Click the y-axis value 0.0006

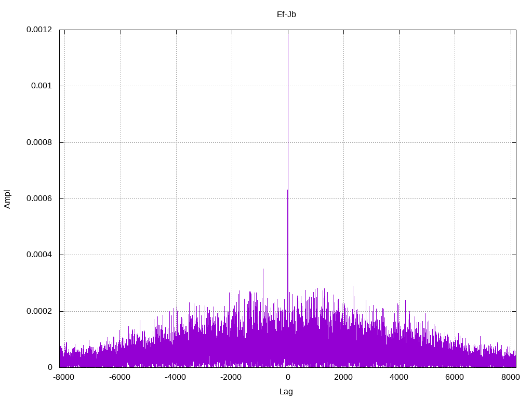39,198
